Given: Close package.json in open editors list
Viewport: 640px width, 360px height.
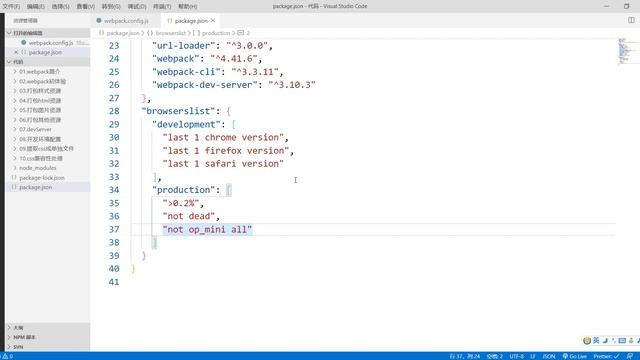Looking at the screenshot, I should [x=16, y=52].
